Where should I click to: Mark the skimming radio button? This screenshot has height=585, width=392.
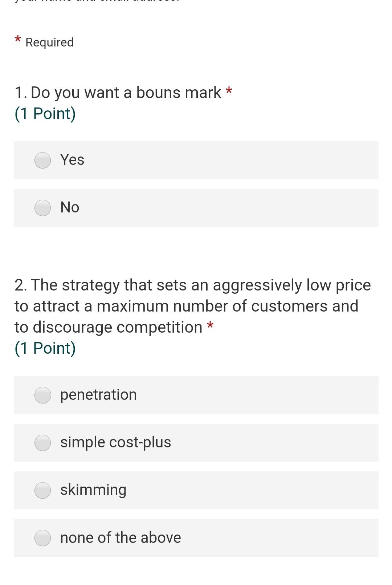tap(42, 491)
